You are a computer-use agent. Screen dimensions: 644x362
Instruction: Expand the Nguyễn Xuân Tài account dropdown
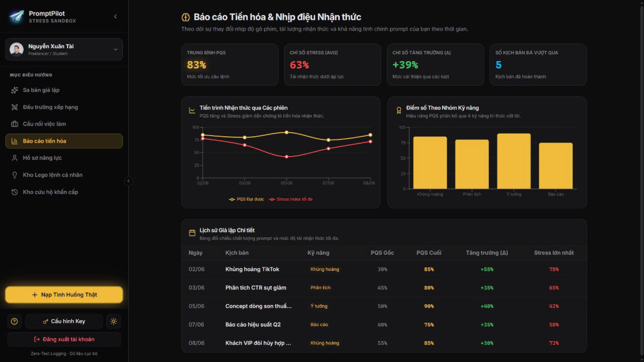point(115,49)
